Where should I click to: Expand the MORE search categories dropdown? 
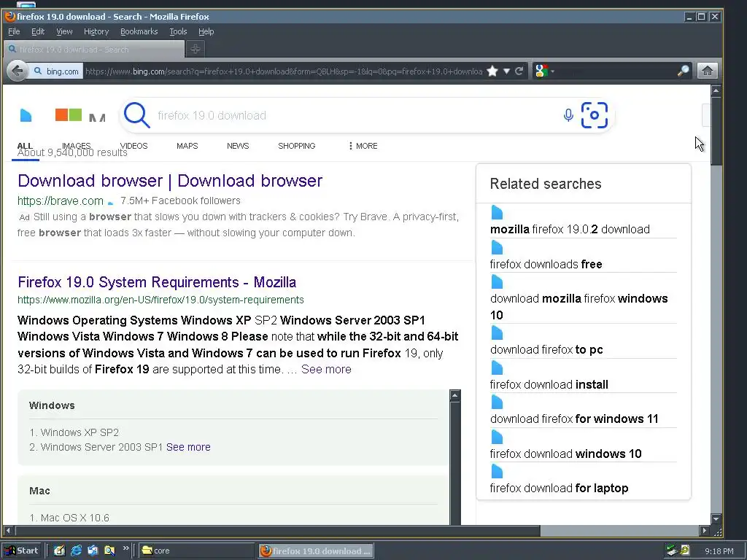[x=363, y=146]
